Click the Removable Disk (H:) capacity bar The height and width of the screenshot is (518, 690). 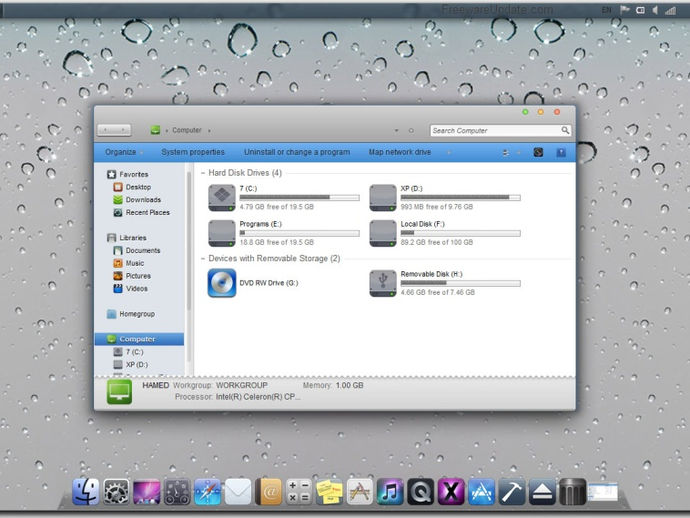[x=460, y=283]
